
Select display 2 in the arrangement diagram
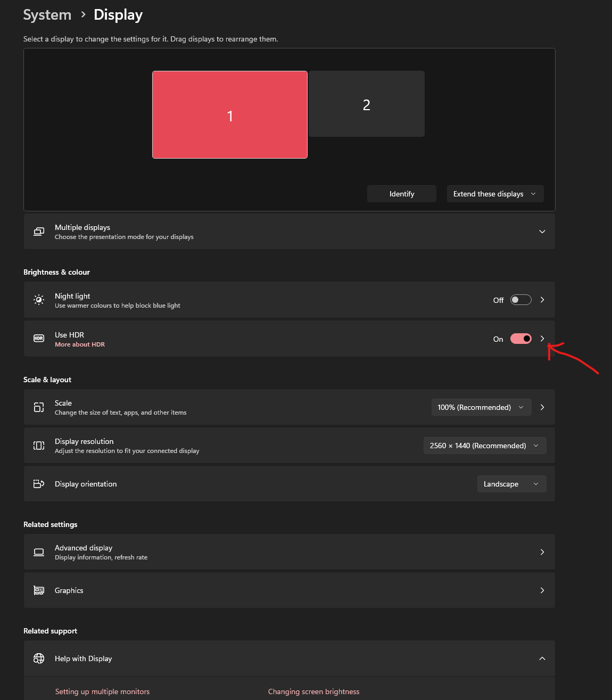tap(366, 104)
